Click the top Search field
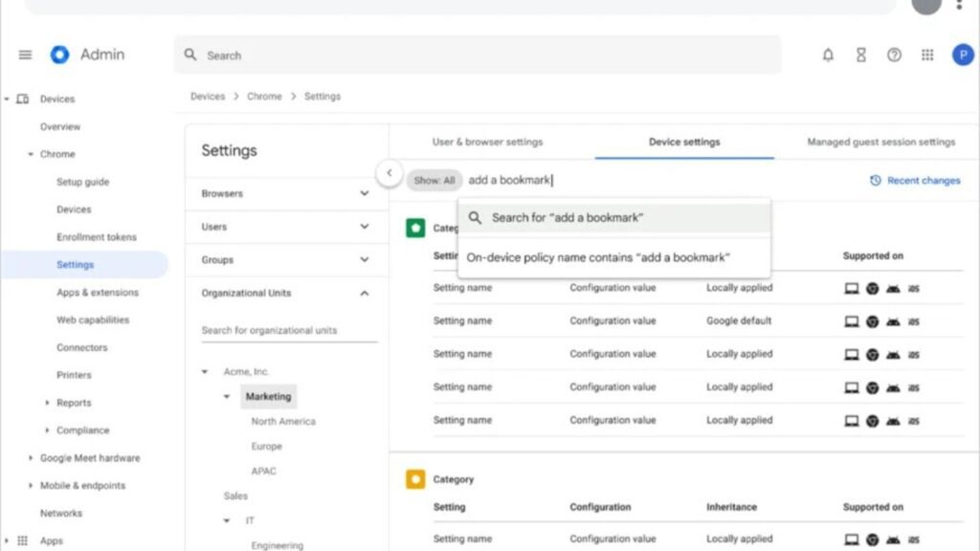Viewport: 980px width, 551px height. click(x=479, y=55)
